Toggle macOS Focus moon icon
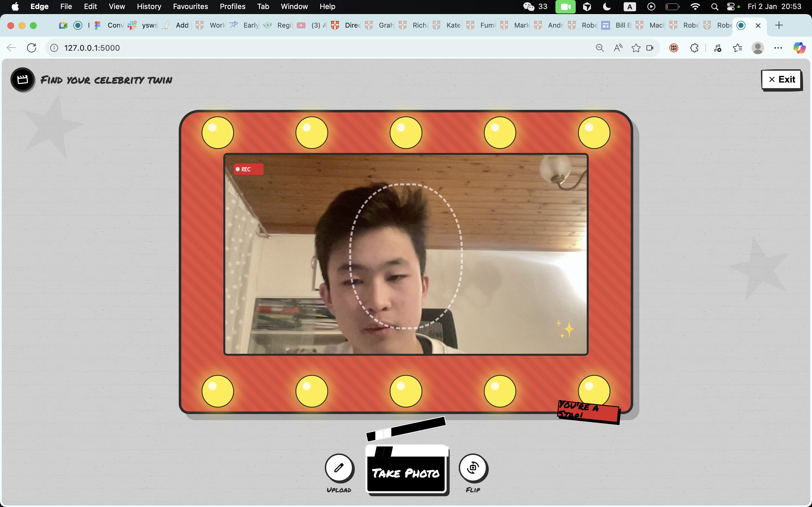 point(607,7)
